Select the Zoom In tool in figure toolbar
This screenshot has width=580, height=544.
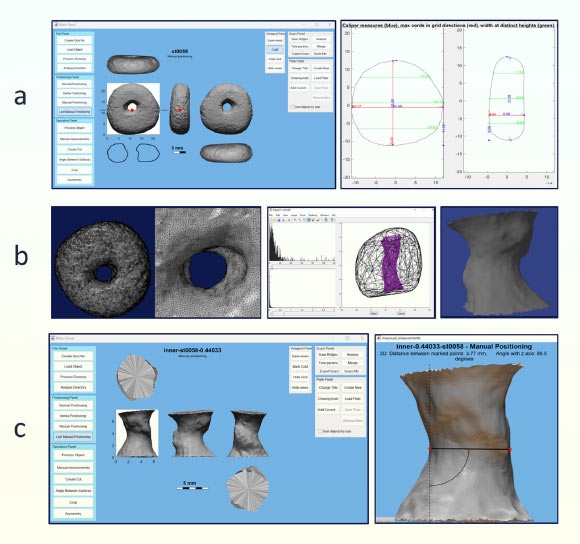click(295, 220)
